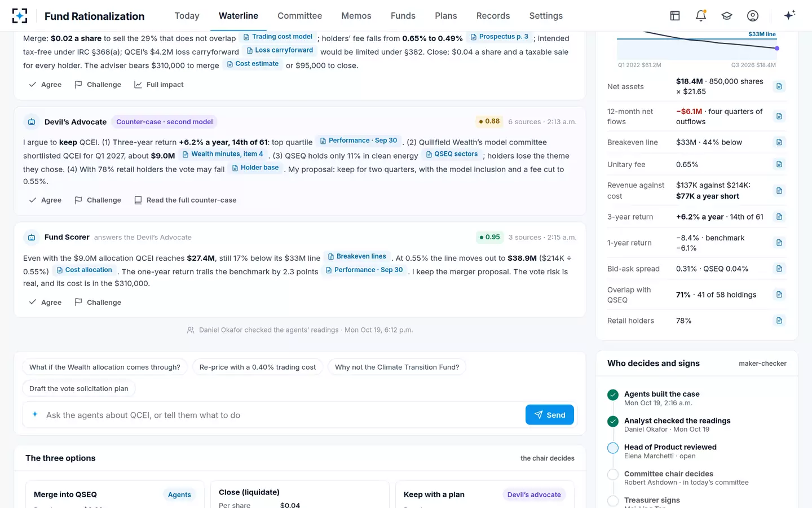The width and height of the screenshot is (812, 508).
Task: Click the Fund Scorer agent icon
Action: (32, 238)
